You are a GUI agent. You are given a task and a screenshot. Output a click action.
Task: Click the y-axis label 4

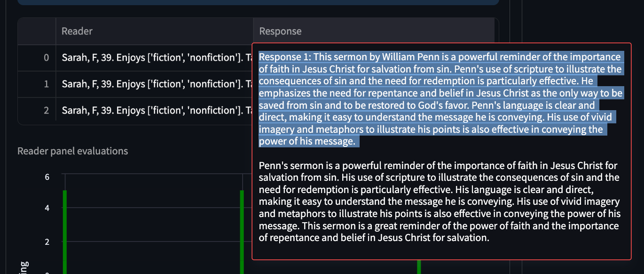(47, 208)
